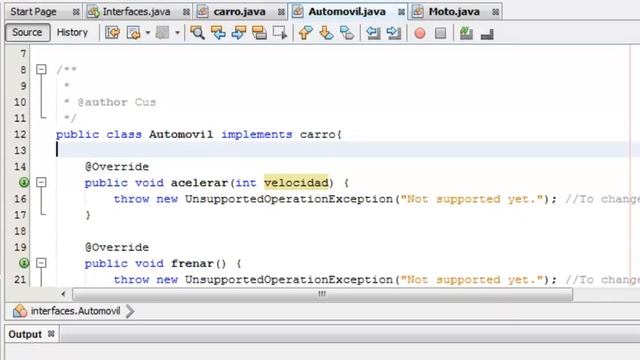Click Next Bookmark down-arrow icon
Viewport: 640px width, 360px height.
(x=326, y=33)
